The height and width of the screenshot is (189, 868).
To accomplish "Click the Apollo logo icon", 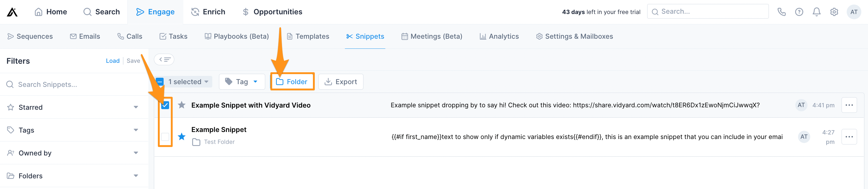I will pos(12,12).
